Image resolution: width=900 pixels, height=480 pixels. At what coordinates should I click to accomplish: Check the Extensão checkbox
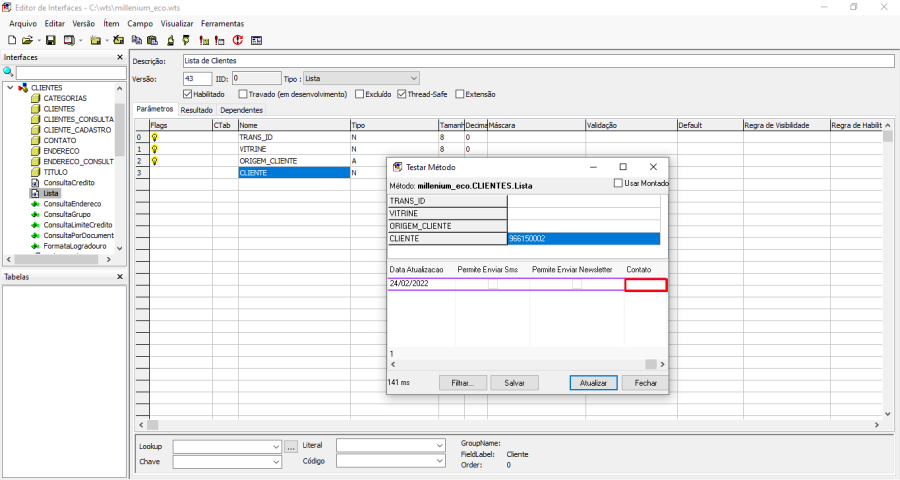coord(460,94)
